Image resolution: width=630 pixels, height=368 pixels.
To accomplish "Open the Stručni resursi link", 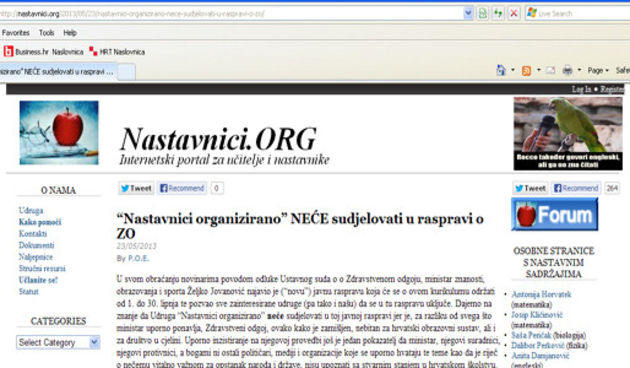I will [42, 269].
